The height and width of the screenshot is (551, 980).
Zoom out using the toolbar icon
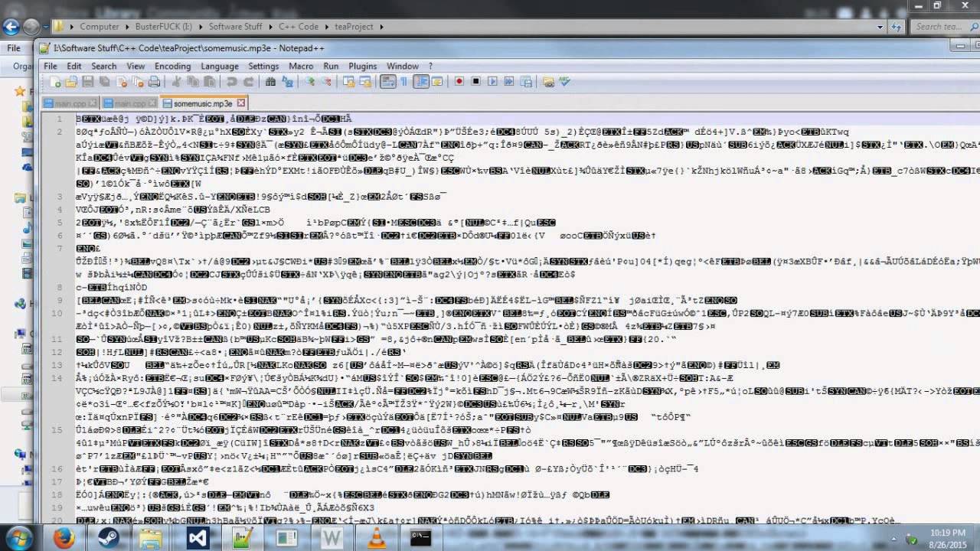[x=326, y=82]
